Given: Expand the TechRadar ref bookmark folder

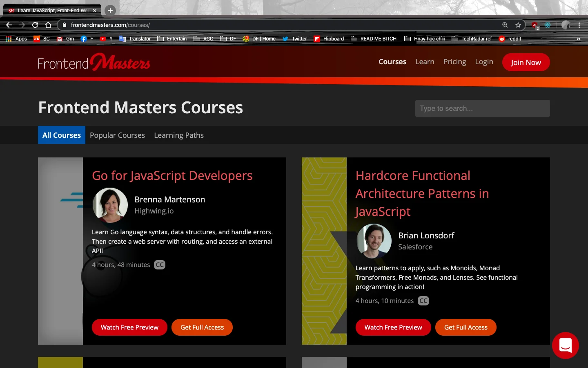Looking at the screenshot, I should point(472,39).
